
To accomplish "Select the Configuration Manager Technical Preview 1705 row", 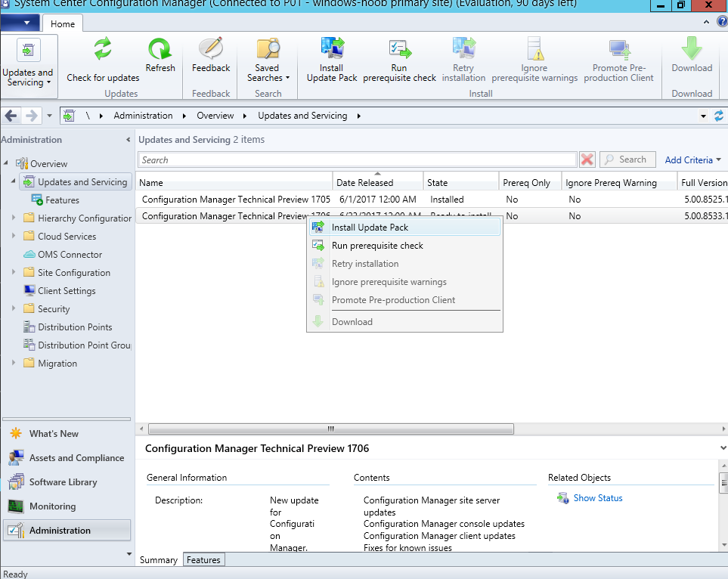I will (432, 200).
